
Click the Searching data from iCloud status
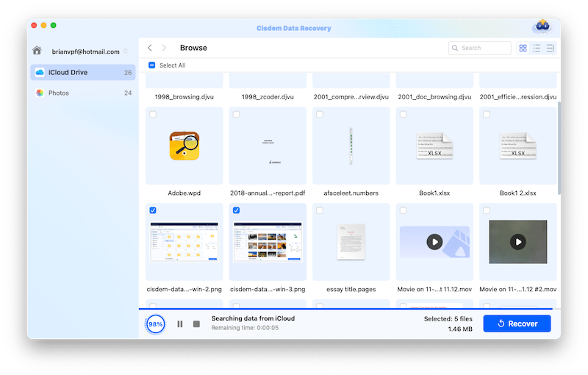(253, 318)
